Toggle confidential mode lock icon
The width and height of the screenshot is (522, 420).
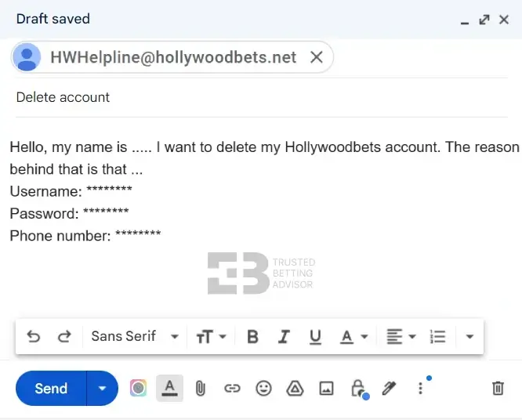click(x=358, y=389)
